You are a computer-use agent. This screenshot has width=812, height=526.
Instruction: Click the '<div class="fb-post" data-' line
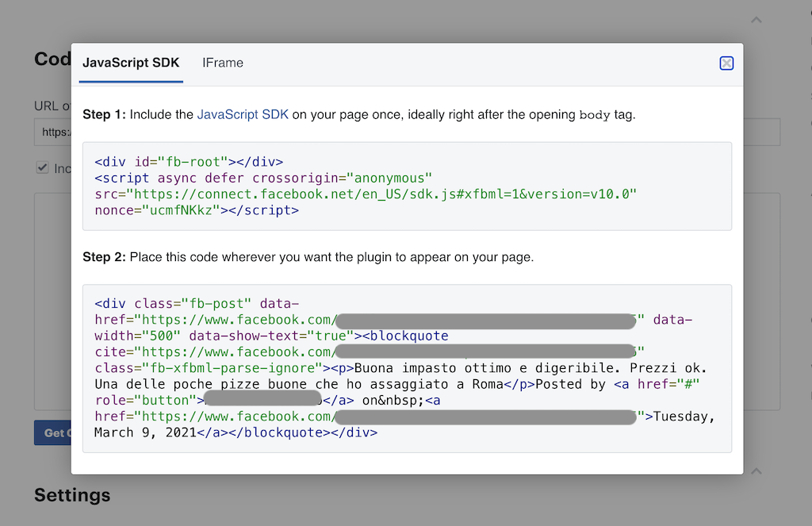(x=197, y=303)
